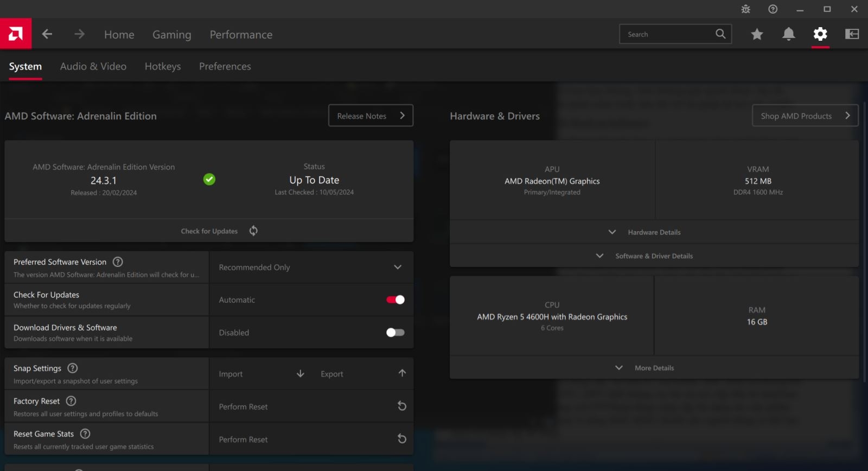Click the AMD logo icon
The width and height of the screenshot is (868, 471).
coord(16,34)
